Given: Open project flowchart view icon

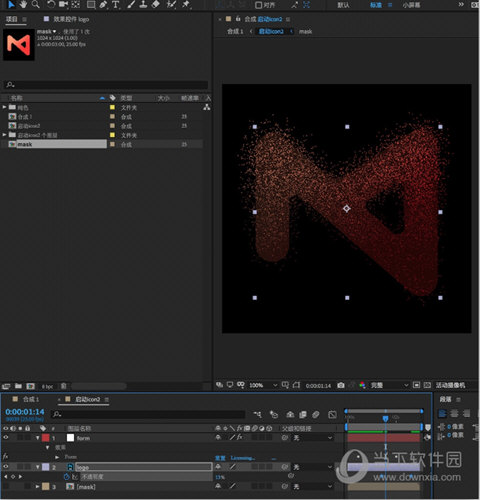Looking at the screenshot, I should [207, 107].
